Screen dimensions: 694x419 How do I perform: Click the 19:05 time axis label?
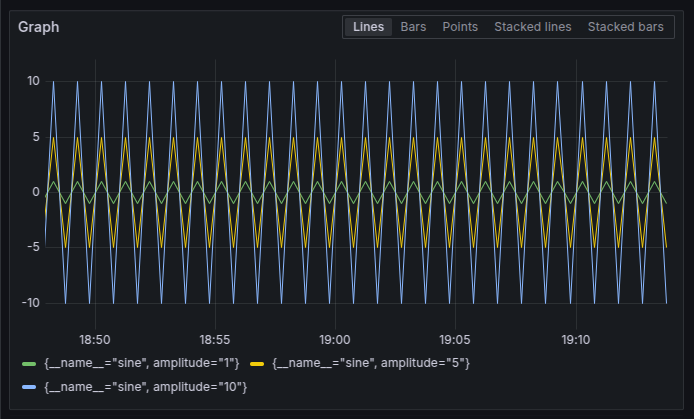point(455,340)
